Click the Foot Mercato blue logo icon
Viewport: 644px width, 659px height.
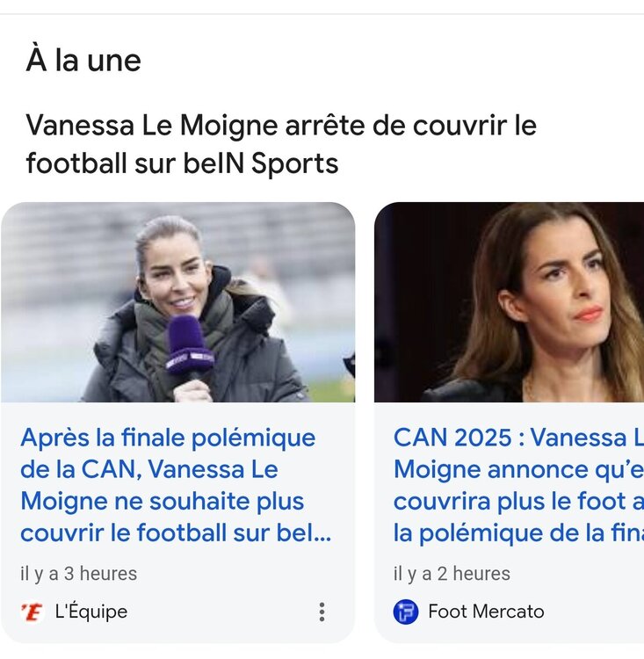(406, 612)
